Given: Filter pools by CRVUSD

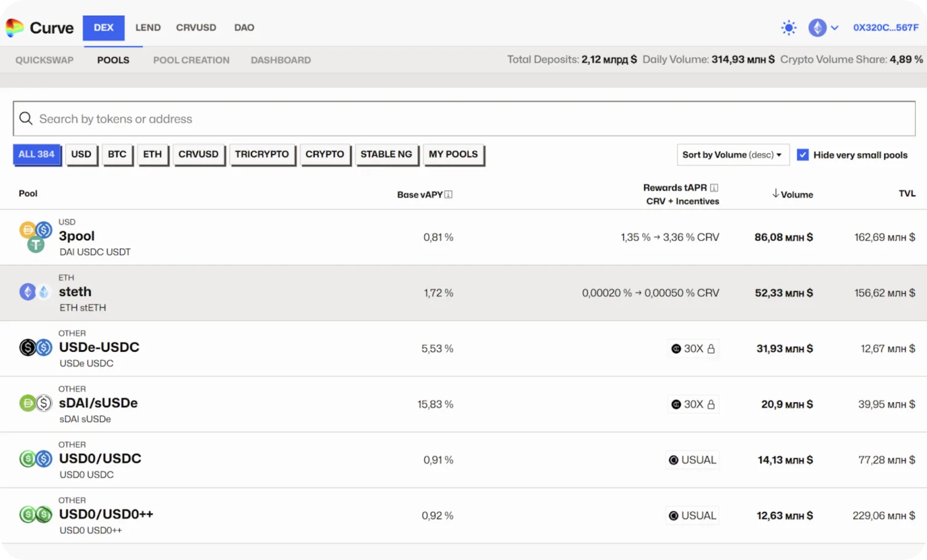Looking at the screenshot, I should pyautogui.click(x=198, y=155).
